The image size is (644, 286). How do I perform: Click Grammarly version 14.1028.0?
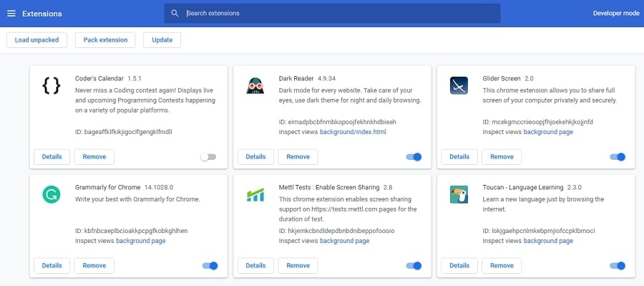159,188
